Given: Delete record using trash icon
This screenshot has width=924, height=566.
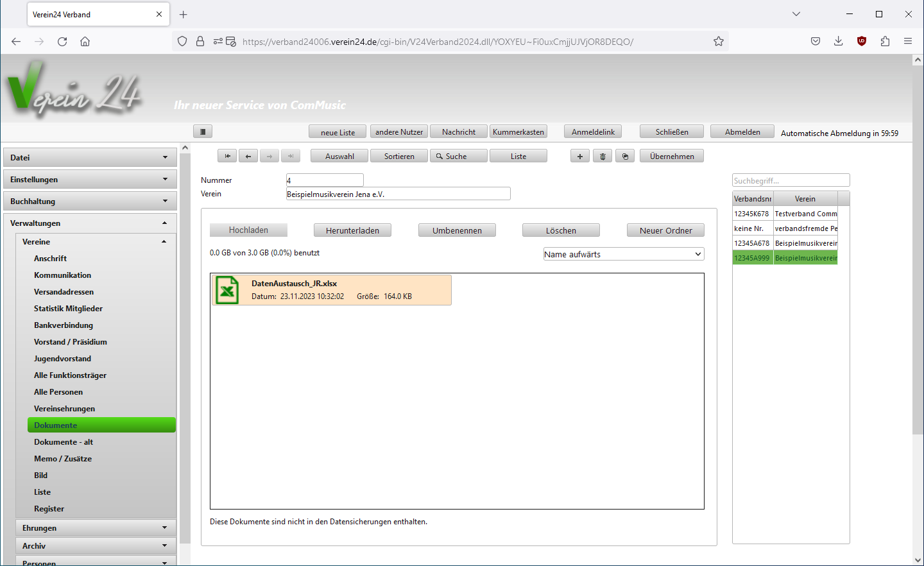Looking at the screenshot, I should 603,156.
